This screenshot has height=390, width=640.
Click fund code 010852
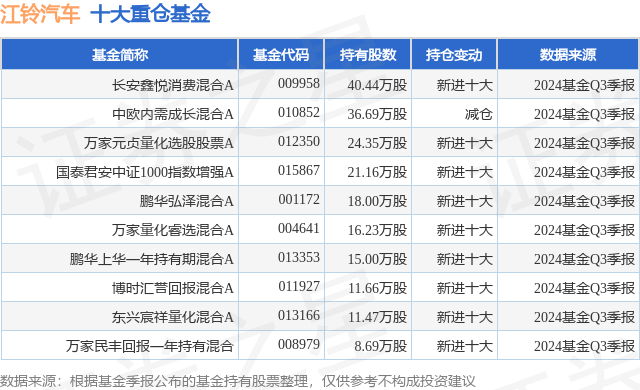tap(299, 112)
